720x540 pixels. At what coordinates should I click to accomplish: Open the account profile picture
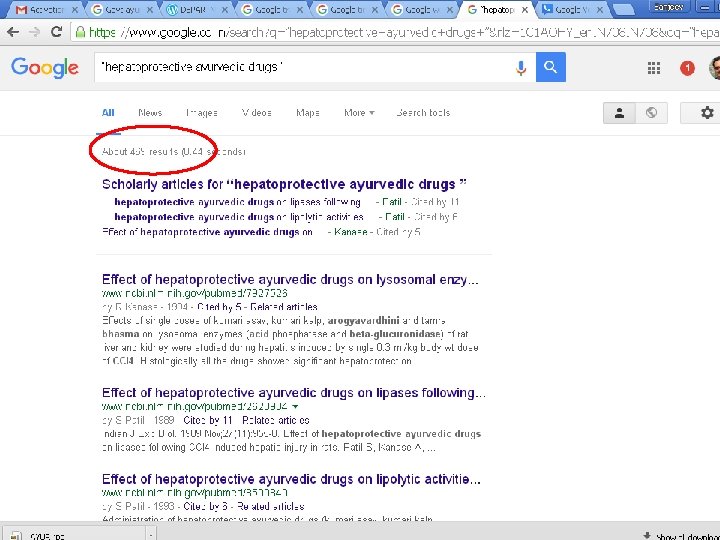click(714, 68)
